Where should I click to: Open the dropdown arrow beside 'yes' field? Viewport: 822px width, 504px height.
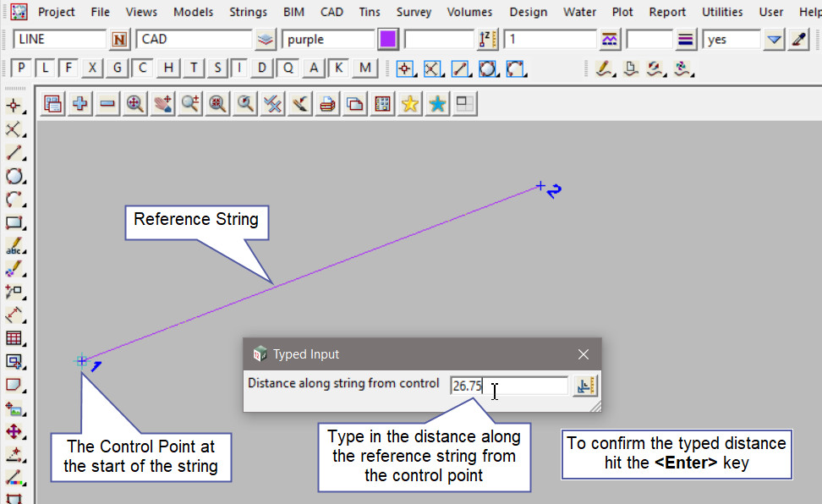click(x=774, y=40)
